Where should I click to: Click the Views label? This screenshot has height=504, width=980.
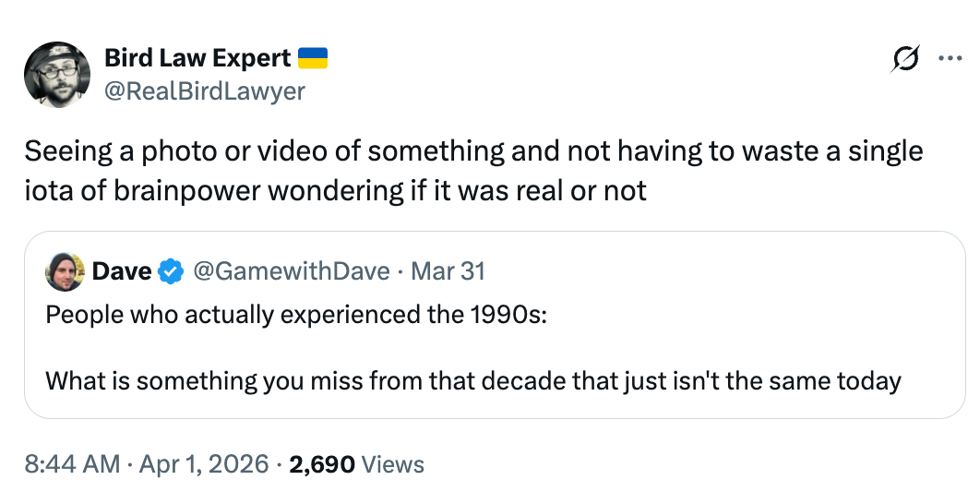[393, 464]
